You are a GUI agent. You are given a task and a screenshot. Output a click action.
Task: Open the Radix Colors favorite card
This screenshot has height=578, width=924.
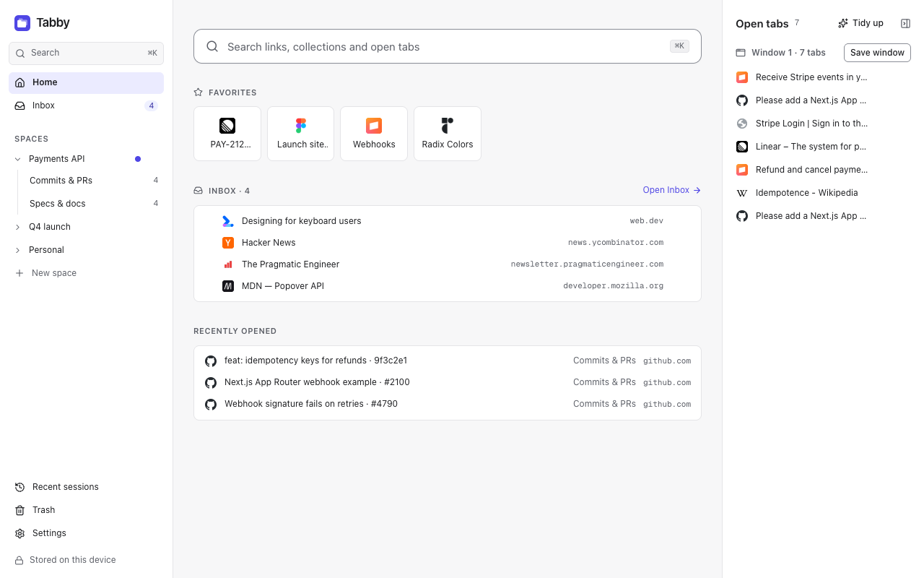[x=448, y=134]
